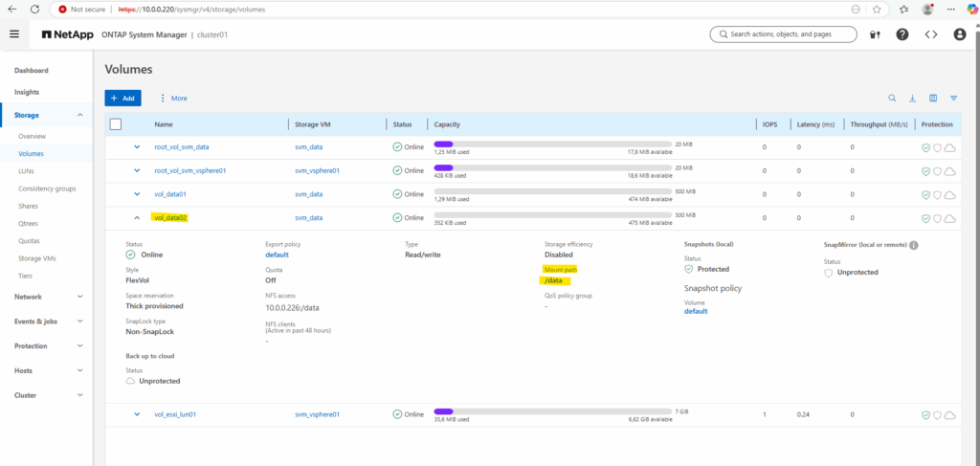Open the API log code brackets icon
980x466 pixels.
click(x=930, y=34)
